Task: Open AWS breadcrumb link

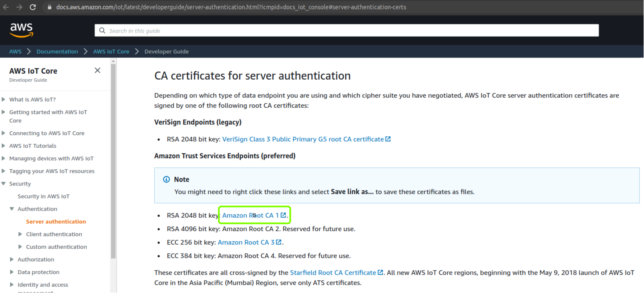Action: [15, 51]
